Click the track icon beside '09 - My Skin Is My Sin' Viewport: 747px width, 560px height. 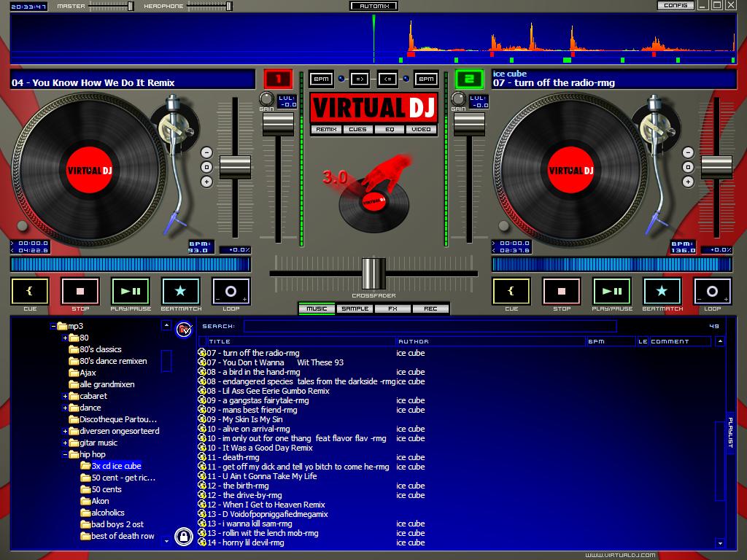tap(202, 419)
